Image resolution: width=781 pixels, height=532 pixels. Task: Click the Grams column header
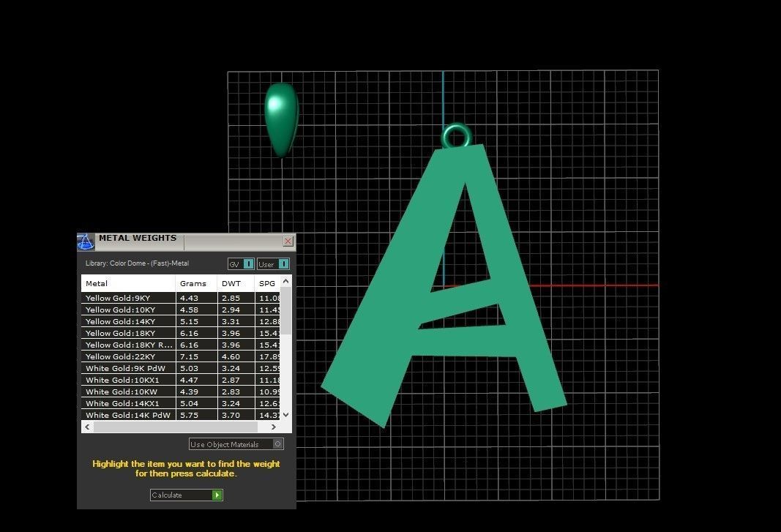196,283
